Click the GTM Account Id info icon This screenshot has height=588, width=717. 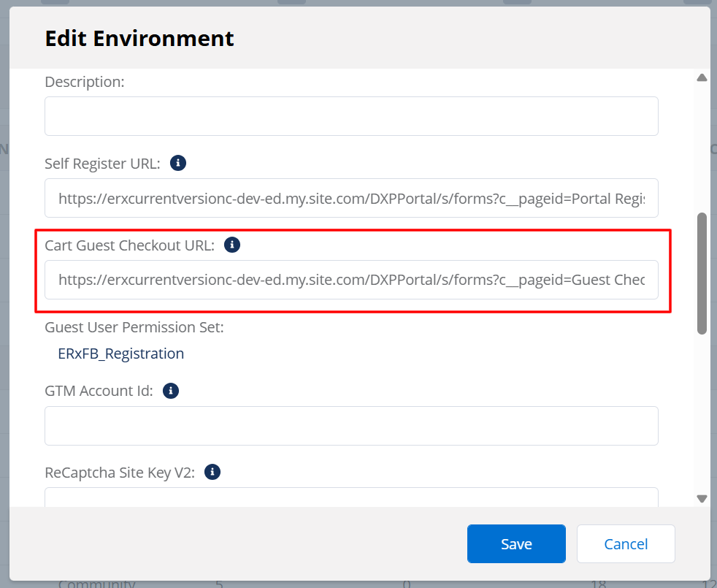click(170, 391)
